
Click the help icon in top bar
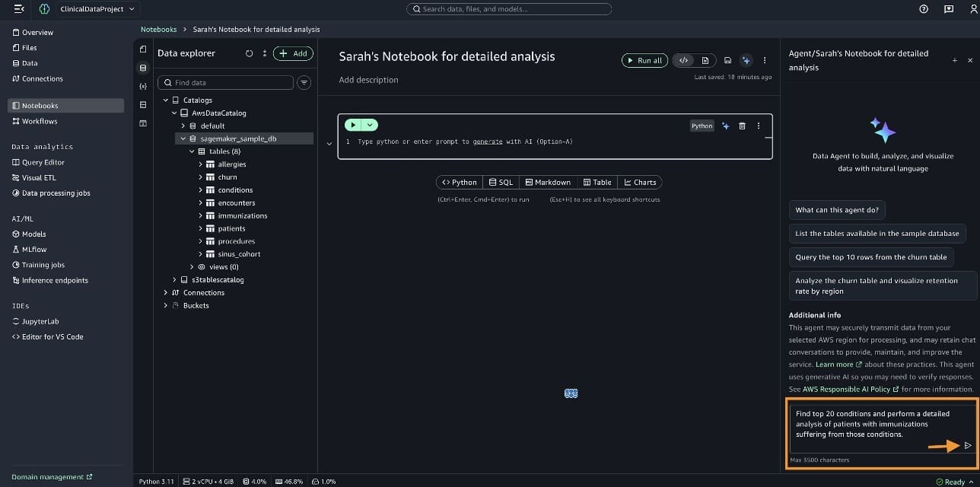tap(924, 9)
